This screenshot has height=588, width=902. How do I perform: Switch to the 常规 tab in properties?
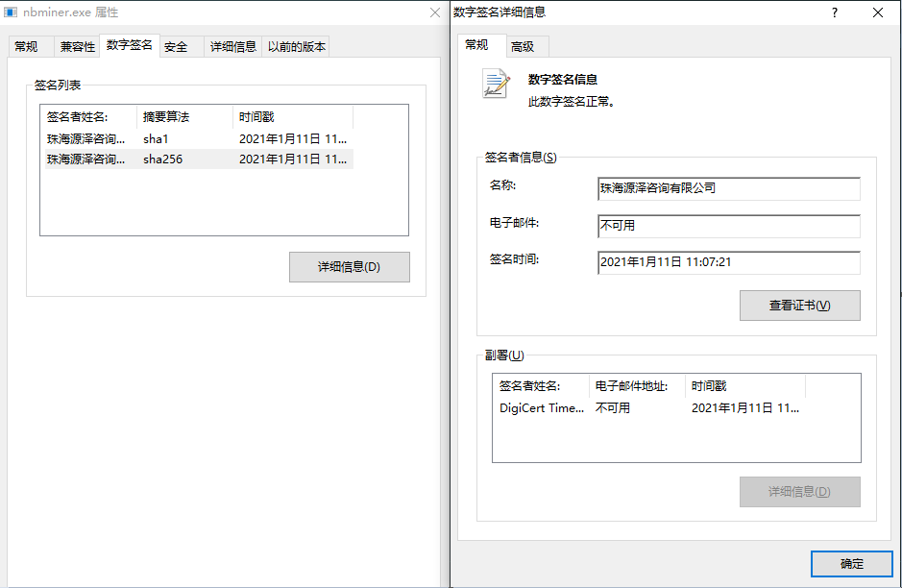[26, 46]
